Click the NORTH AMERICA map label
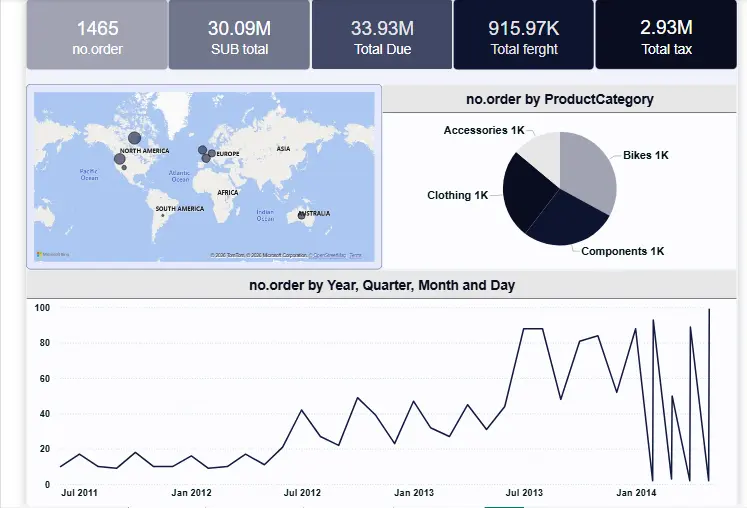The width and height of the screenshot is (747, 508). 144,151
